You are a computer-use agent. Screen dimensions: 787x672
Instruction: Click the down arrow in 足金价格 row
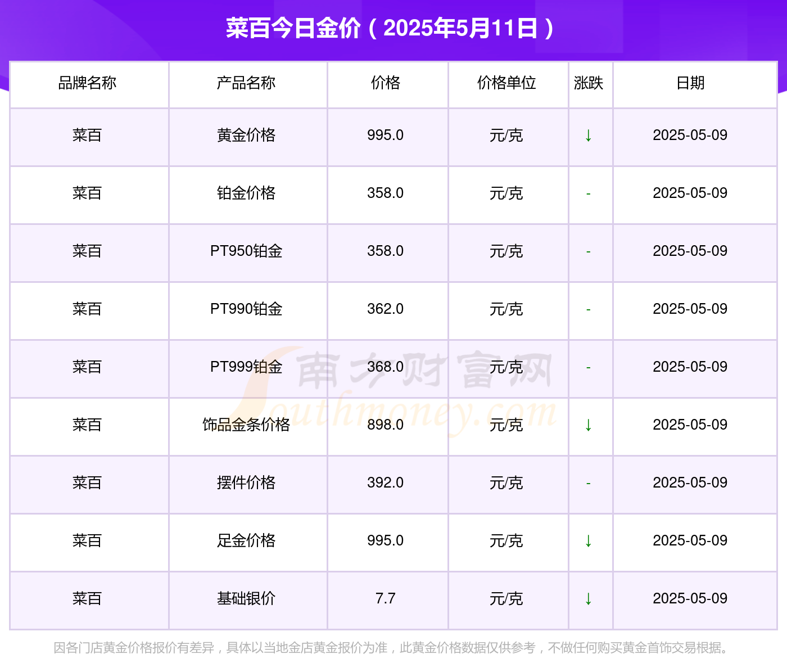589,541
